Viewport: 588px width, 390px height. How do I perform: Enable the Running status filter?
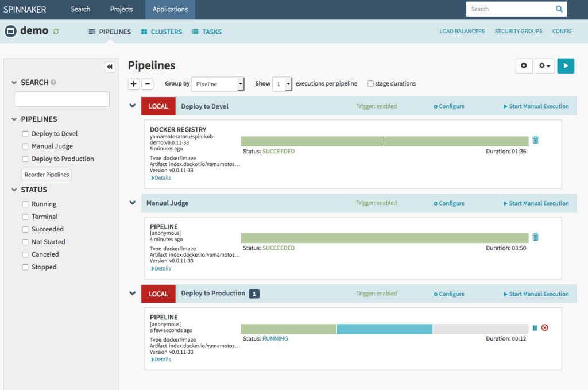coord(25,204)
